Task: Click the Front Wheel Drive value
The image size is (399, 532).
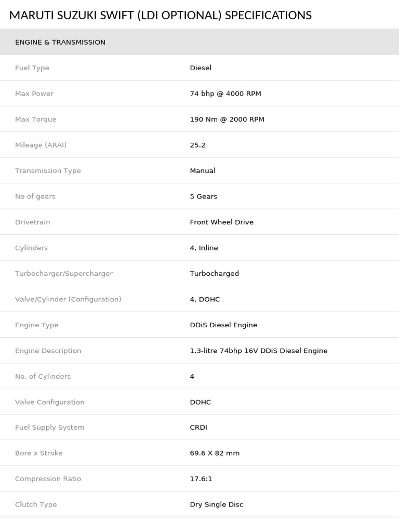Action: point(222,222)
